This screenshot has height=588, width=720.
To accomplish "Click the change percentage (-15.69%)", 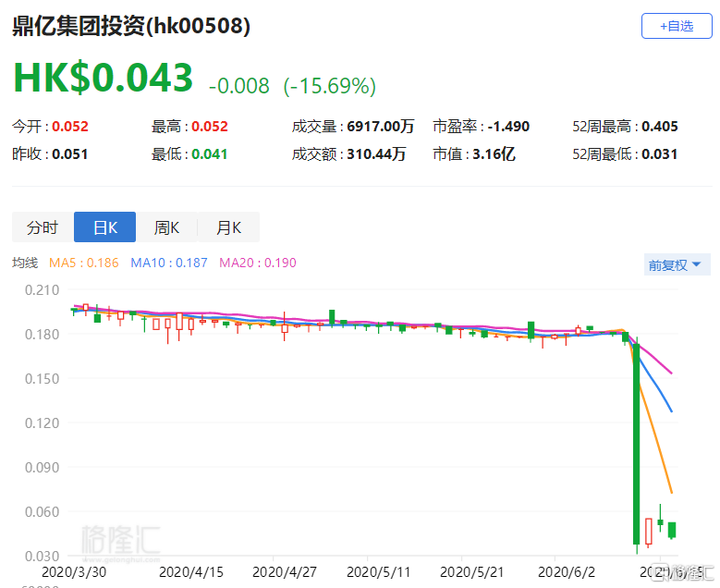I will click(x=330, y=86).
